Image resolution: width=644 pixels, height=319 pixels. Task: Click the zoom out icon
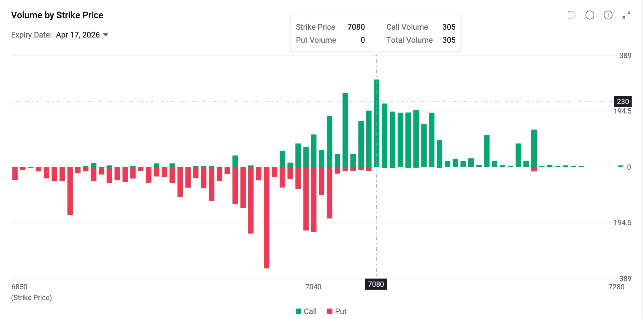coord(590,15)
